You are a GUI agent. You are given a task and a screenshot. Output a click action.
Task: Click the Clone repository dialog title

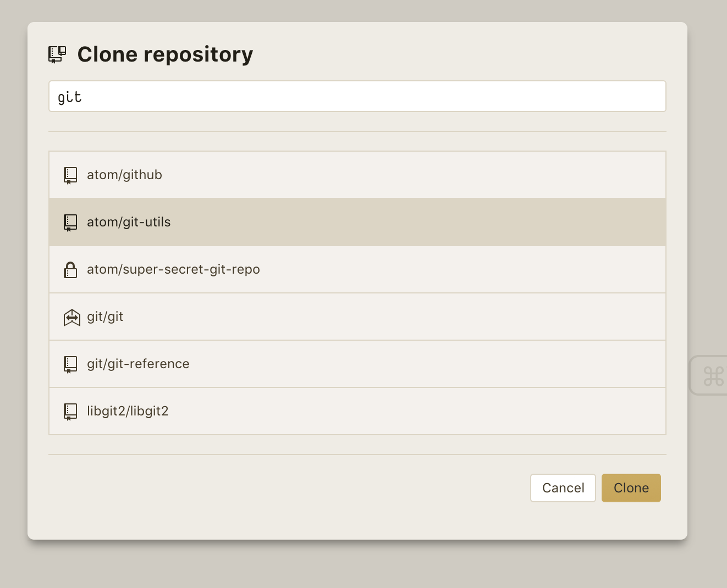pyautogui.click(x=165, y=54)
